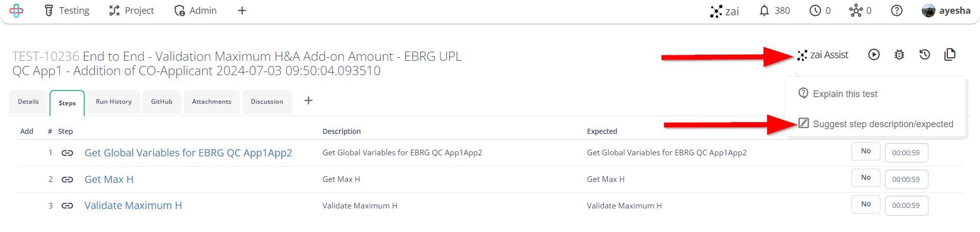Click the link icon for step 1
The width and height of the screenshot is (980, 232).
tap(67, 153)
